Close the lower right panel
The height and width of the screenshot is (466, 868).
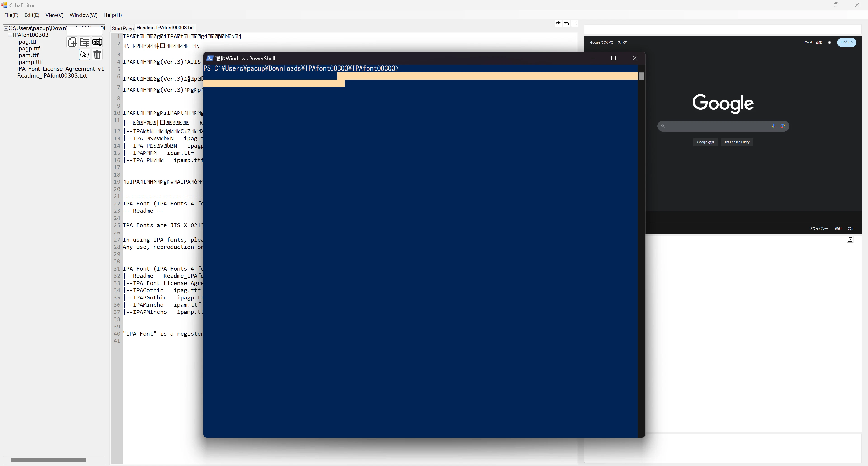point(850,240)
